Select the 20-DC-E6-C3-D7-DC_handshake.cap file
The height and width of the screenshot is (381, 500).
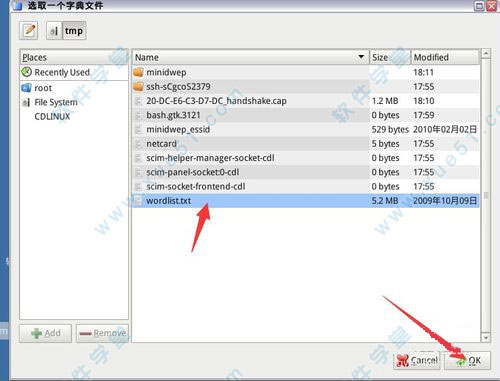[x=305, y=101]
